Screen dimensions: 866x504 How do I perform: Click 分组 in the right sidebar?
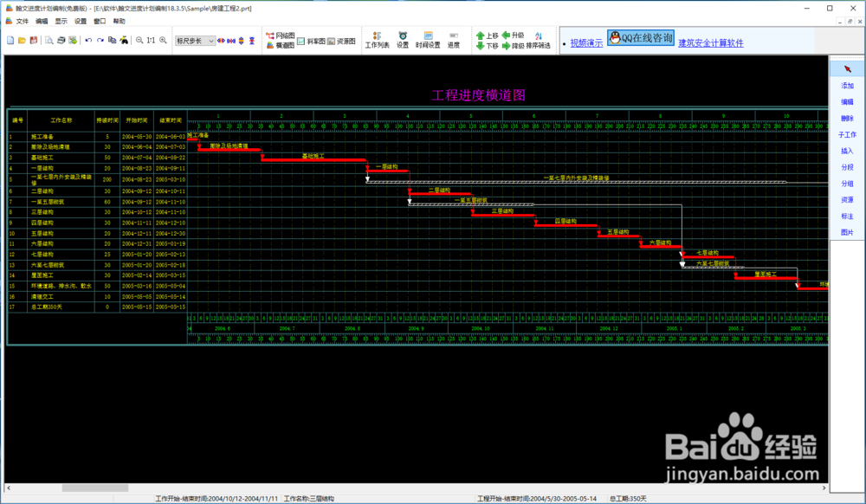(847, 184)
